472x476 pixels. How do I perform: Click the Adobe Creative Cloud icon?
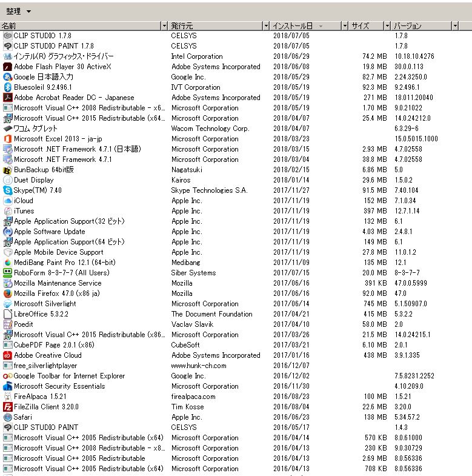[x=8, y=355]
